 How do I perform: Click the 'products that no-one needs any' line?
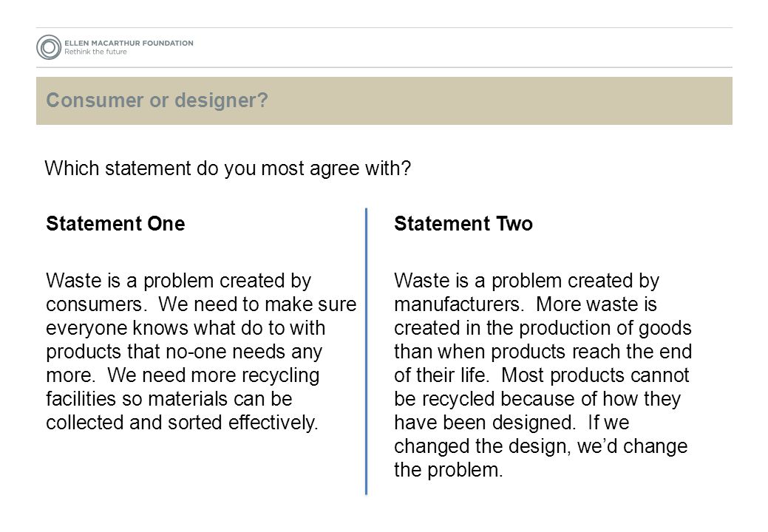[184, 352]
